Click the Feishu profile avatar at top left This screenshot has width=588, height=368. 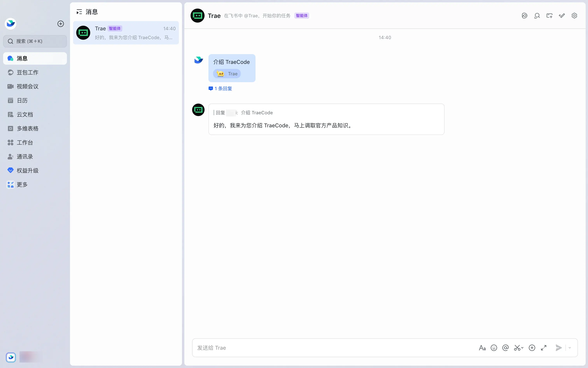point(10,24)
